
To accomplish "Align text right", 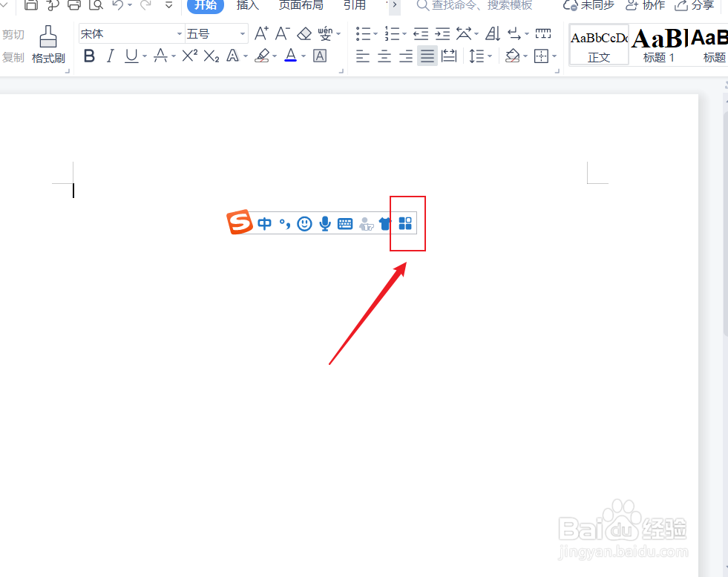I will (x=406, y=56).
